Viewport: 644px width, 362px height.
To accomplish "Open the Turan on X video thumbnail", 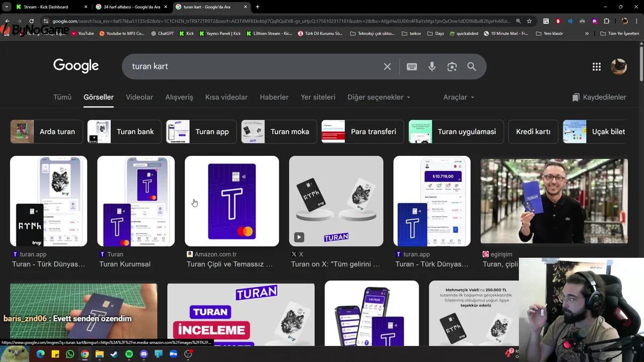I will 336,201.
